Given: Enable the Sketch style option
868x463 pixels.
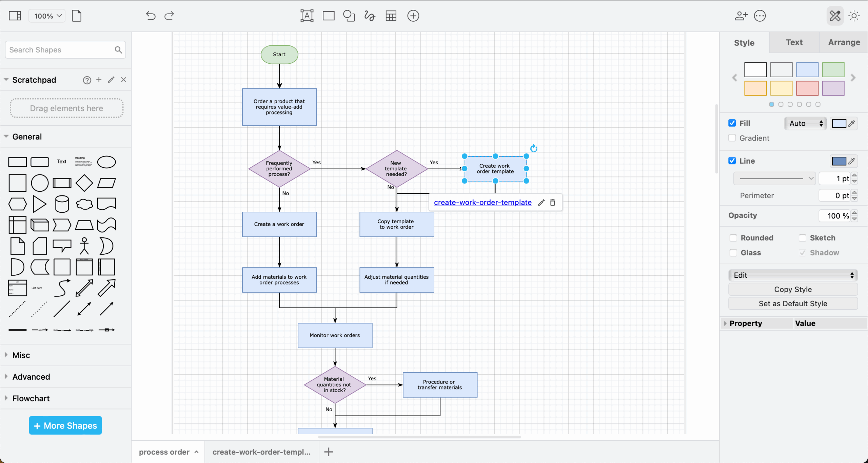Looking at the screenshot, I should tap(803, 237).
